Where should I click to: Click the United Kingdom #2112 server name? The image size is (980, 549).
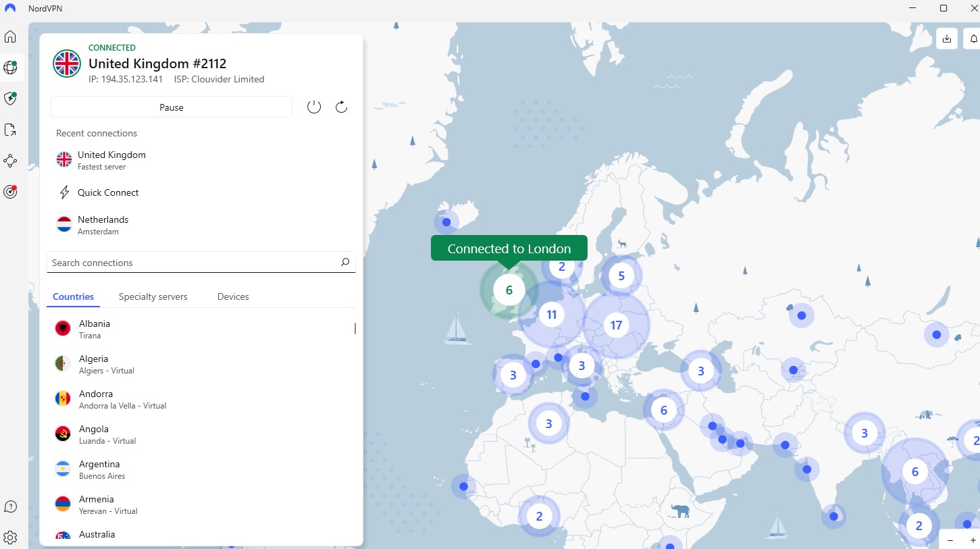pos(157,63)
